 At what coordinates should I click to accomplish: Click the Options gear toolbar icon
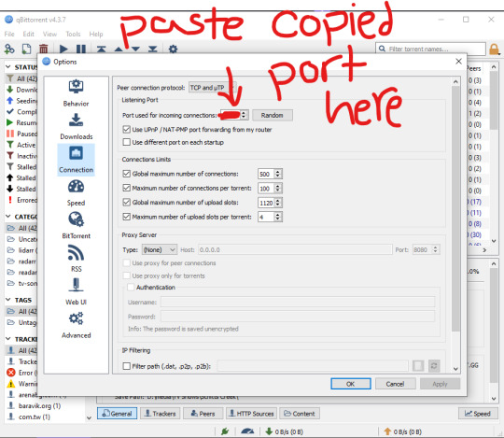[173, 49]
